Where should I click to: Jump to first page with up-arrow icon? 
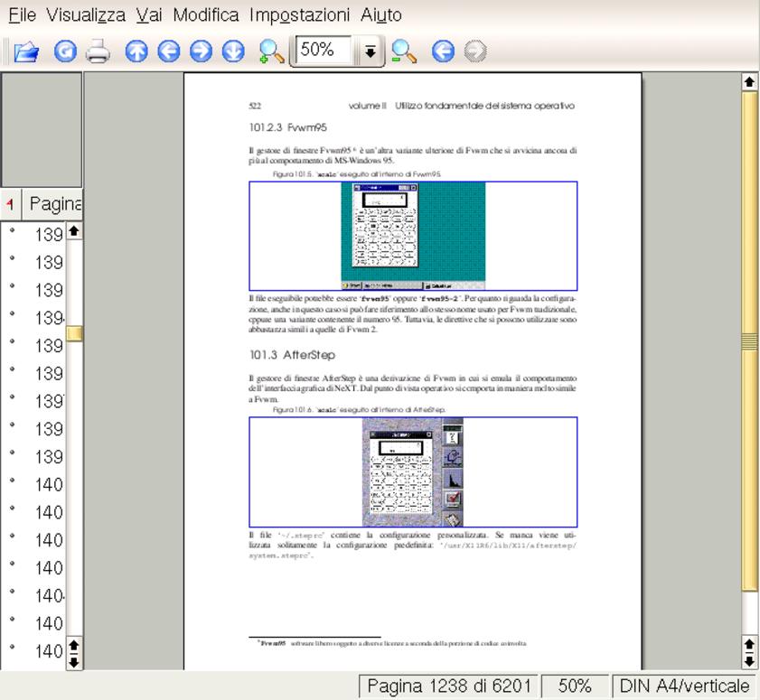(x=136, y=52)
